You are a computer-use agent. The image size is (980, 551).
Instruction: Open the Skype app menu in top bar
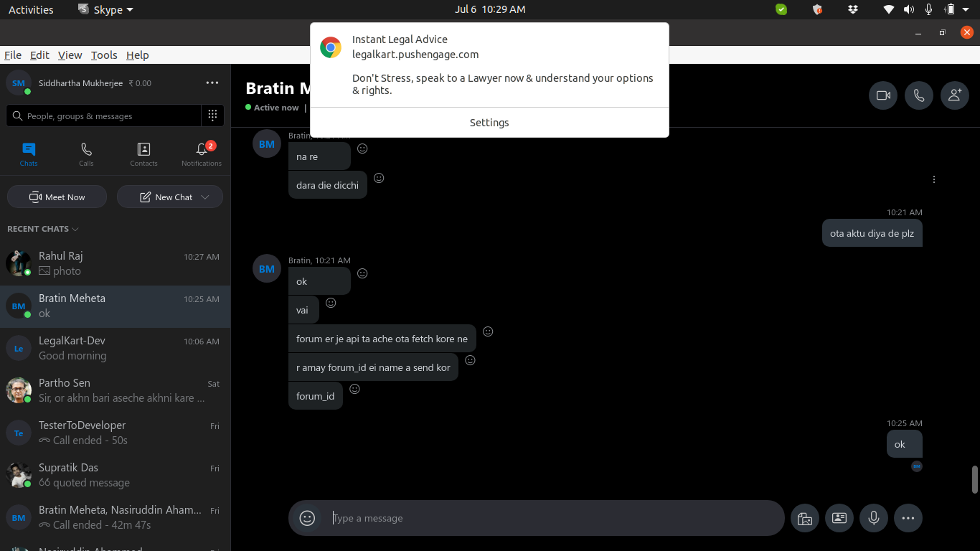click(x=105, y=10)
